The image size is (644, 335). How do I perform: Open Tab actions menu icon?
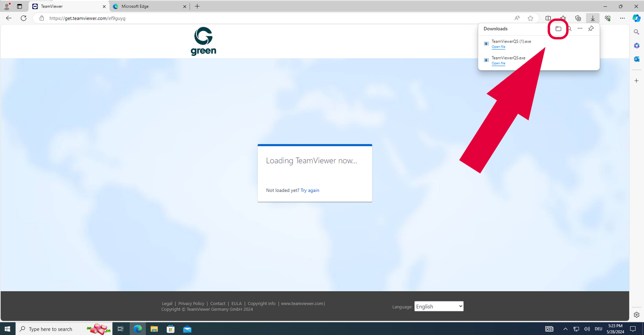19,6
